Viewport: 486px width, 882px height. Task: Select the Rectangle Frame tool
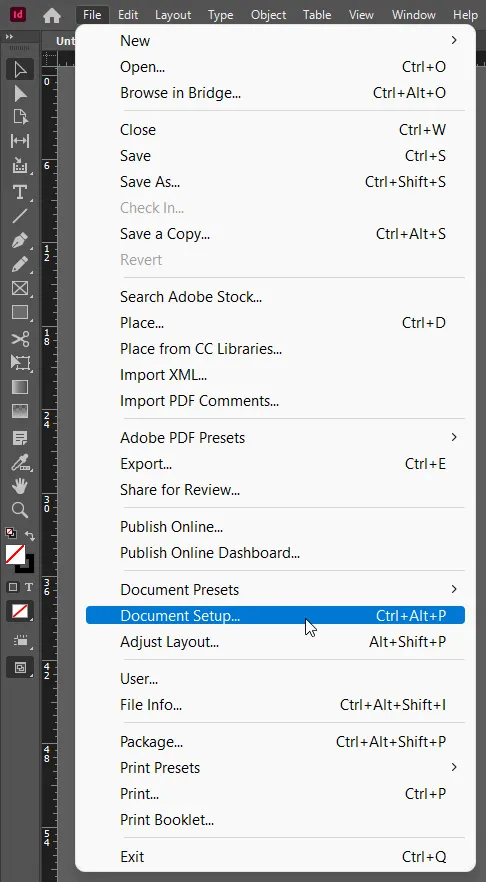20,289
